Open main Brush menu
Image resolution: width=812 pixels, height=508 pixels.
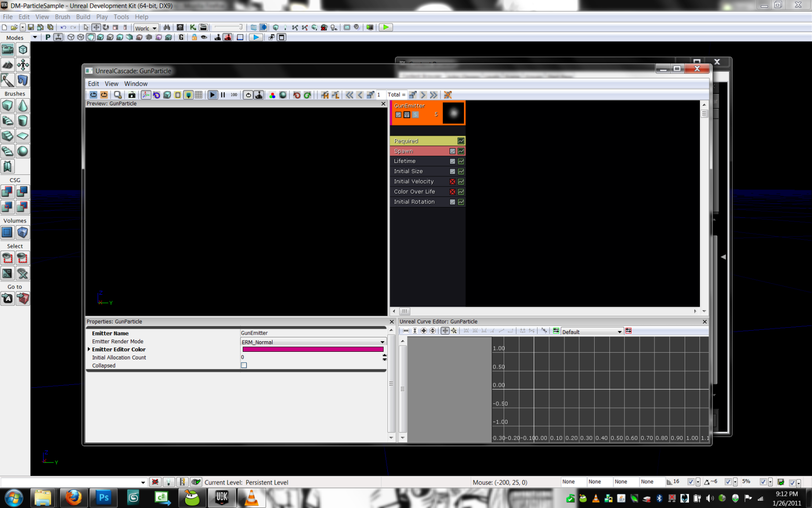pos(62,17)
